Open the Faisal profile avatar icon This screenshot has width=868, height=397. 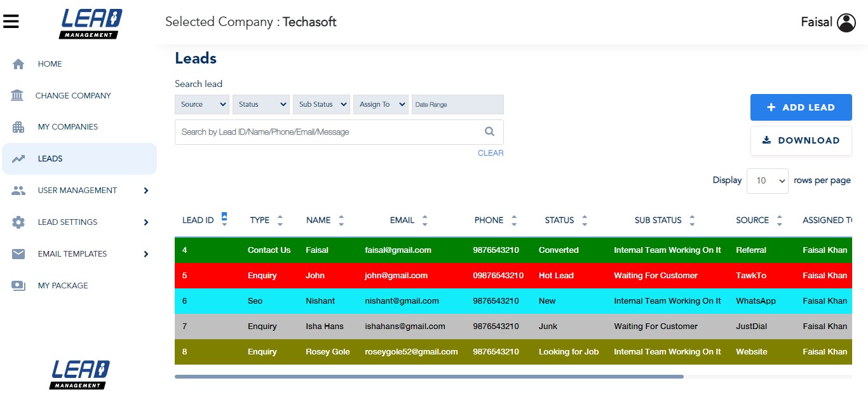tap(846, 22)
